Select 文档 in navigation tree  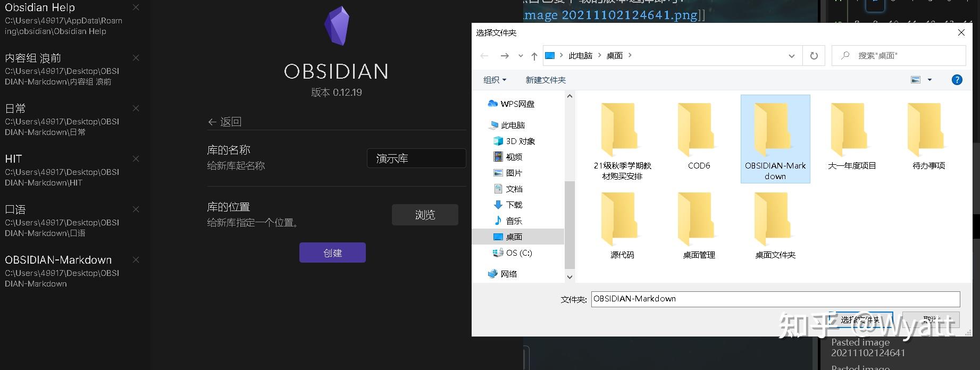click(508, 189)
